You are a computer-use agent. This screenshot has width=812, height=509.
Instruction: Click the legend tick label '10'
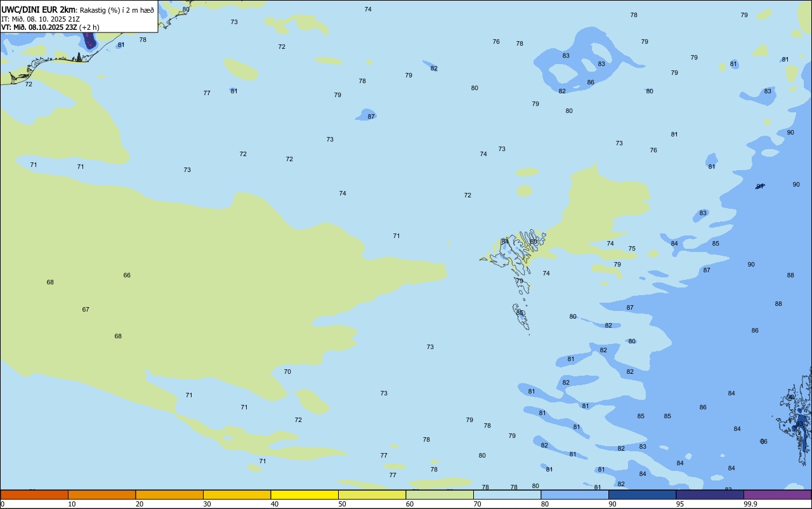pos(72,504)
